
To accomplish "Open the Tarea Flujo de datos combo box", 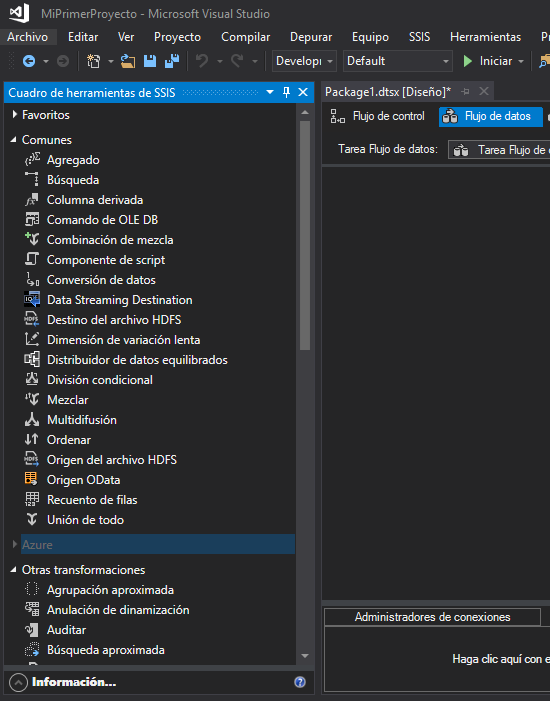I will [499, 150].
